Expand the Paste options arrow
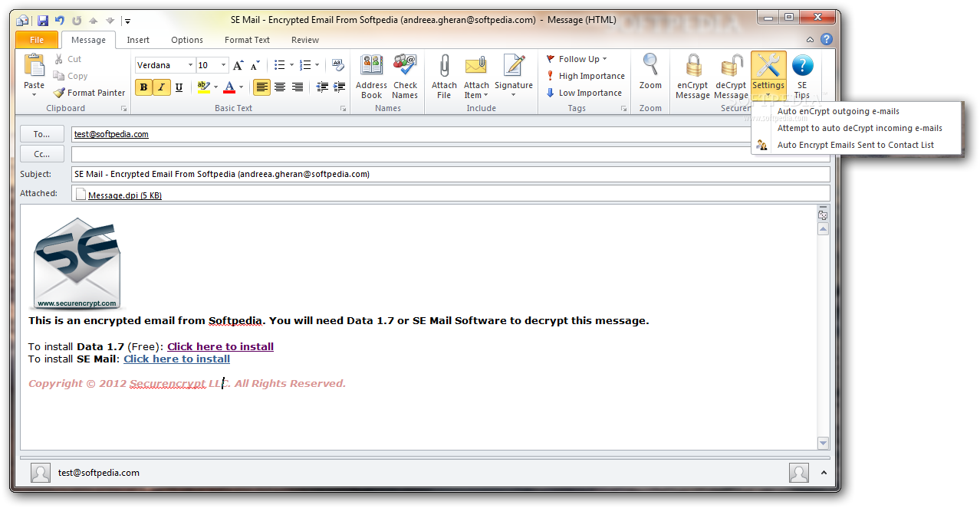The width and height of the screenshot is (980, 508). coord(34,95)
